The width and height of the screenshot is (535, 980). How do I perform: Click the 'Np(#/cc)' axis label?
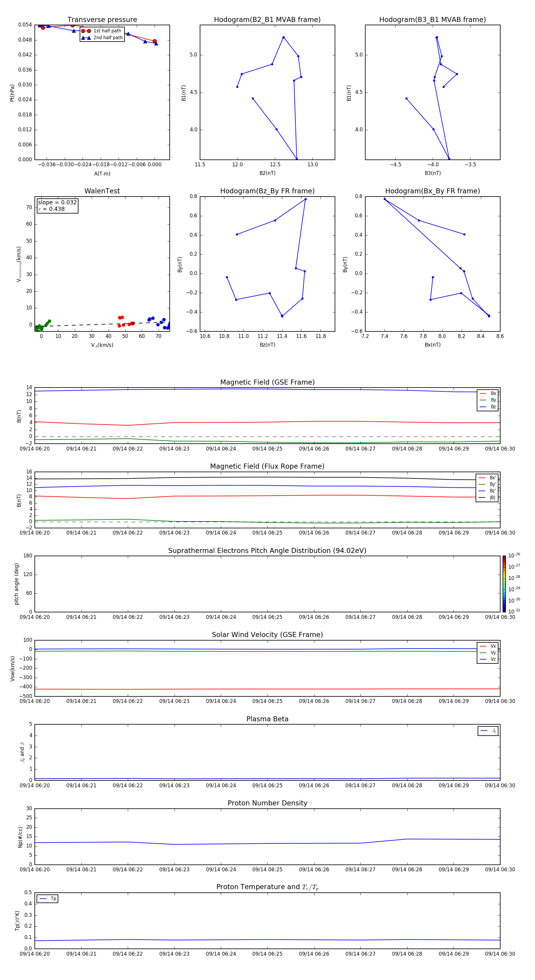pyautogui.click(x=20, y=837)
